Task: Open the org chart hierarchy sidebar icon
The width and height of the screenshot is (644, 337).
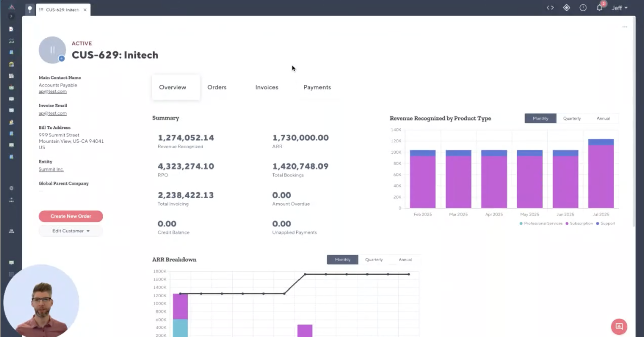Action: click(x=11, y=200)
